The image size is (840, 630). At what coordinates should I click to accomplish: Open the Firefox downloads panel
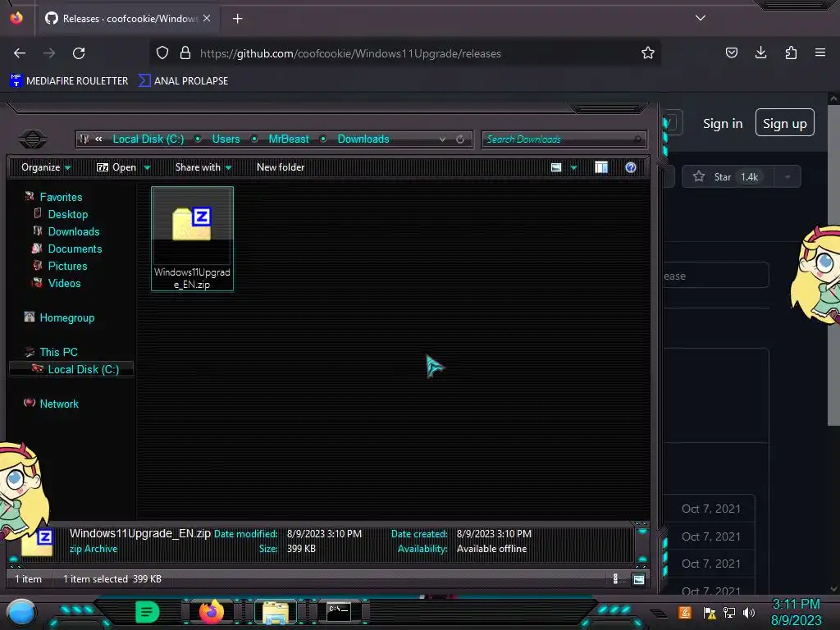tap(760, 53)
